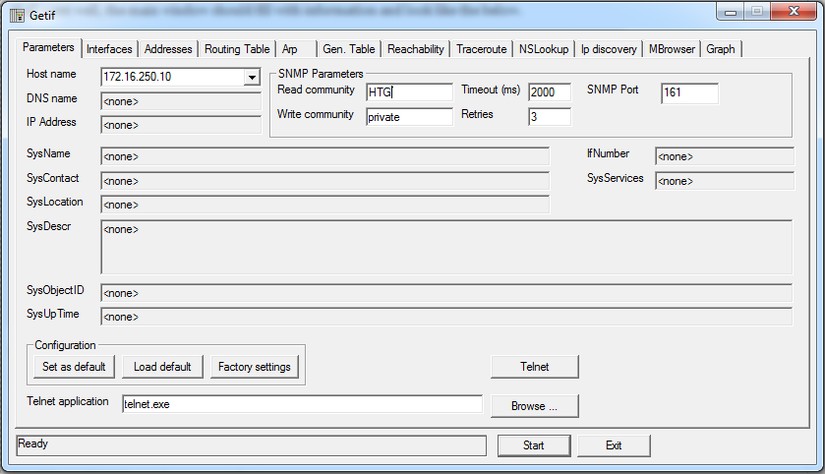
Task: Click the SNMP Port field
Action: 690,93
